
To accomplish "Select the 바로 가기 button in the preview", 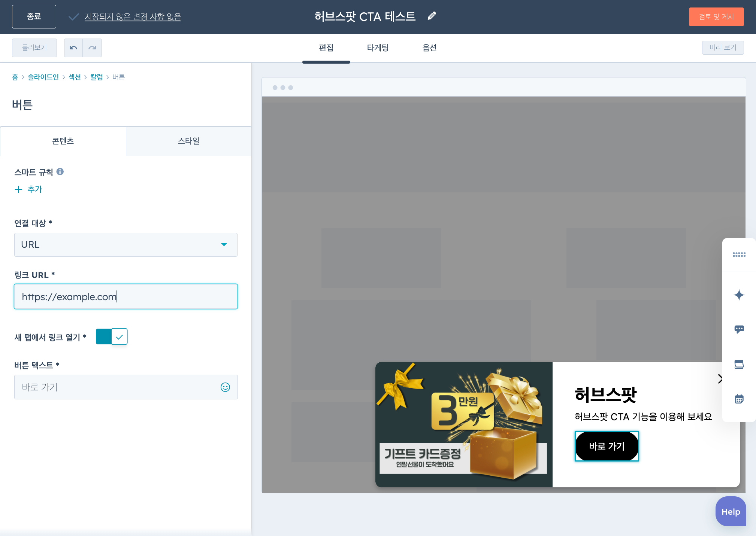I will [x=607, y=446].
